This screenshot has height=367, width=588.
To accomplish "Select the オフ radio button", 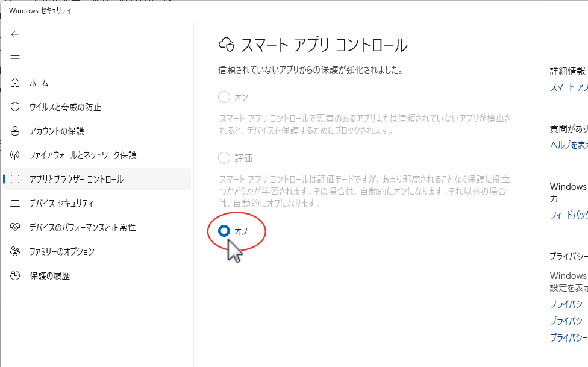I will pyautogui.click(x=224, y=231).
